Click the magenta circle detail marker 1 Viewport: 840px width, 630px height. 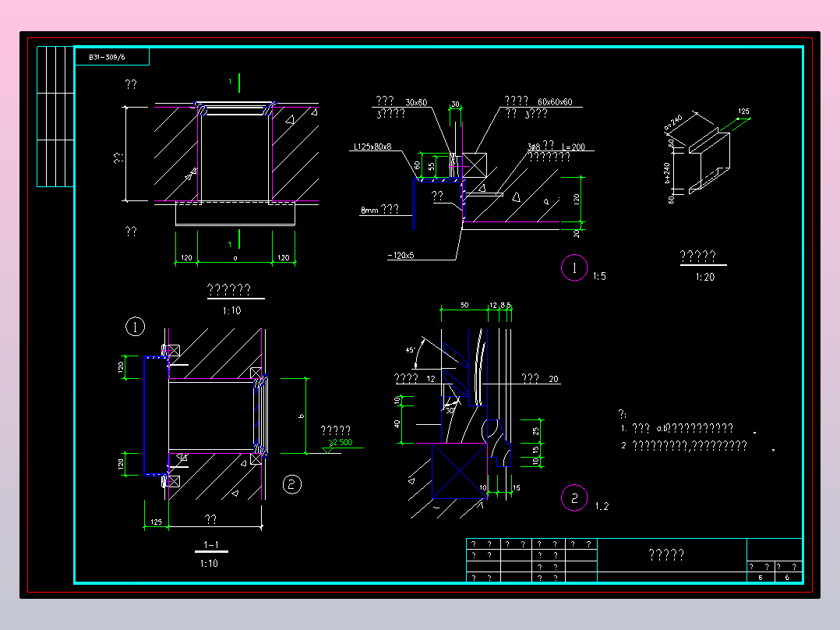click(574, 268)
